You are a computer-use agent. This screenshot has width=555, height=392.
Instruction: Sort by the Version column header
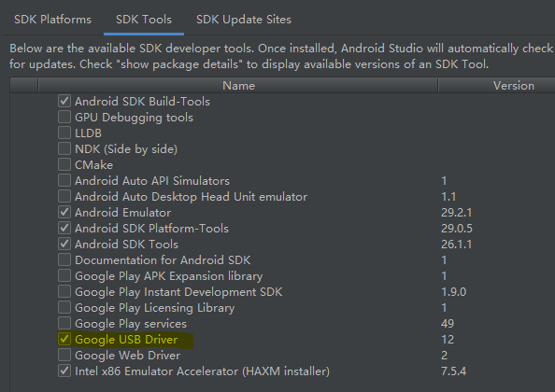pyautogui.click(x=513, y=86)
